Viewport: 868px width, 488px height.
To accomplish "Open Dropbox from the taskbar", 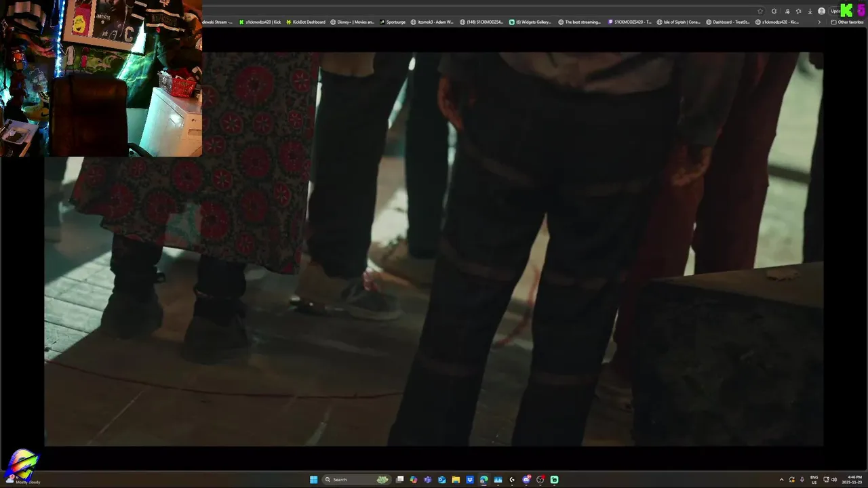I will [470, 480].
